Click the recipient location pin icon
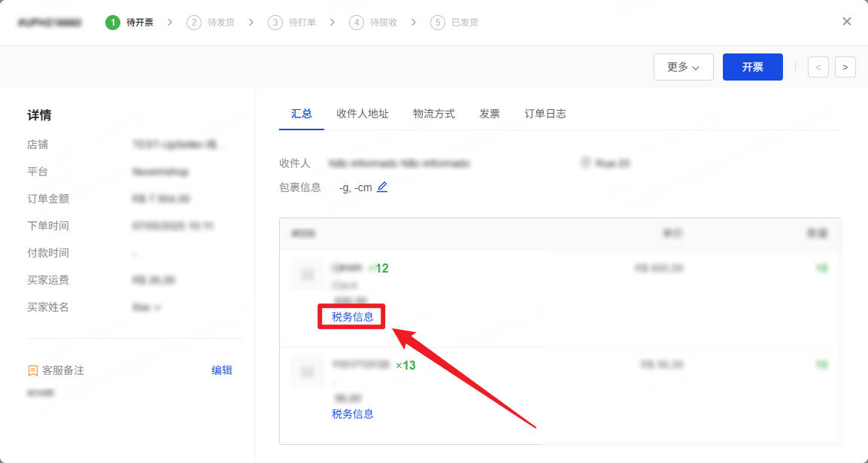This screenshot has height=463, width=868. click(585, 163)
